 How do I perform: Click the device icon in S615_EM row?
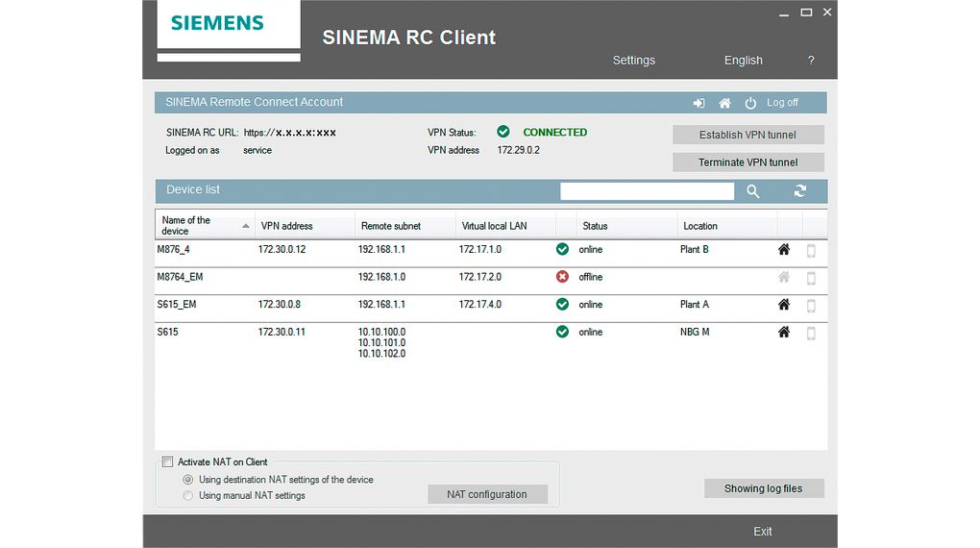click(x=811, y=306)
